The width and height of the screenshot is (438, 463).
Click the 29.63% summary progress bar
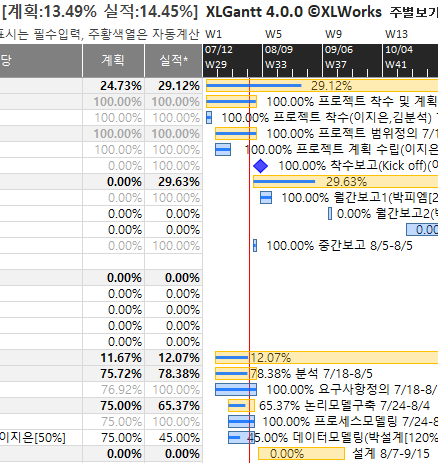pos(345,182)
